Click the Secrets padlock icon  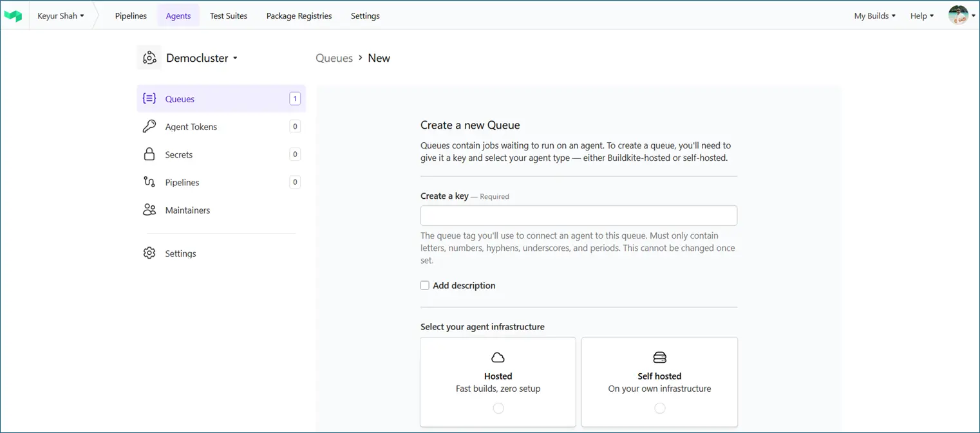(149, 154)
